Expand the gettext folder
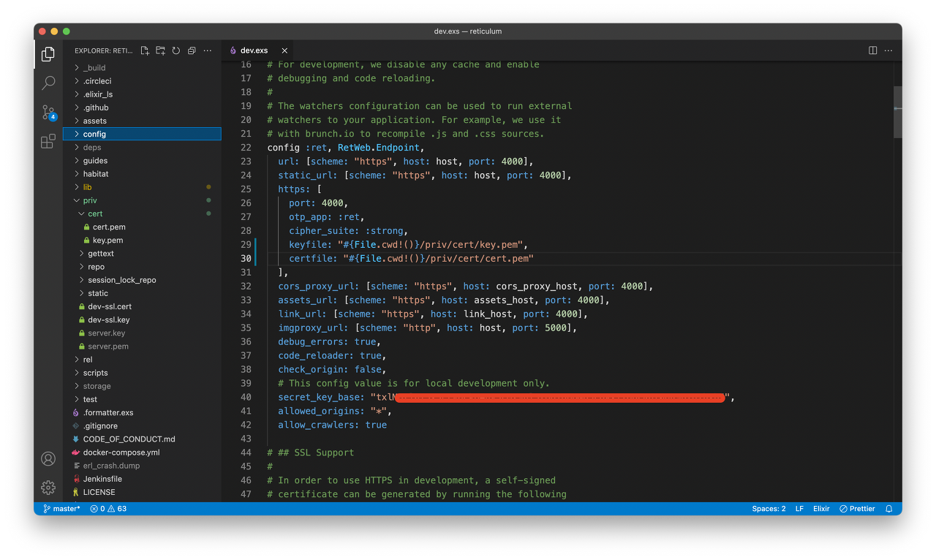Viewport: 936px width, 560px height. [142, 254]
